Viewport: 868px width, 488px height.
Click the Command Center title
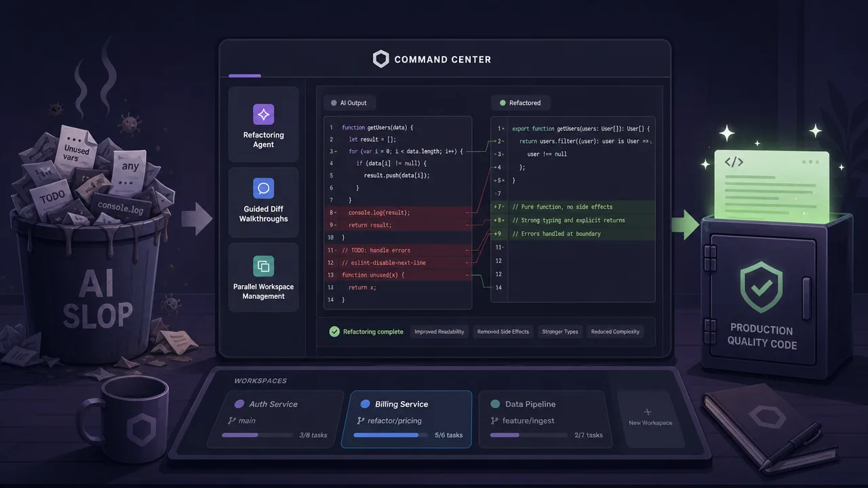(442, 60)
